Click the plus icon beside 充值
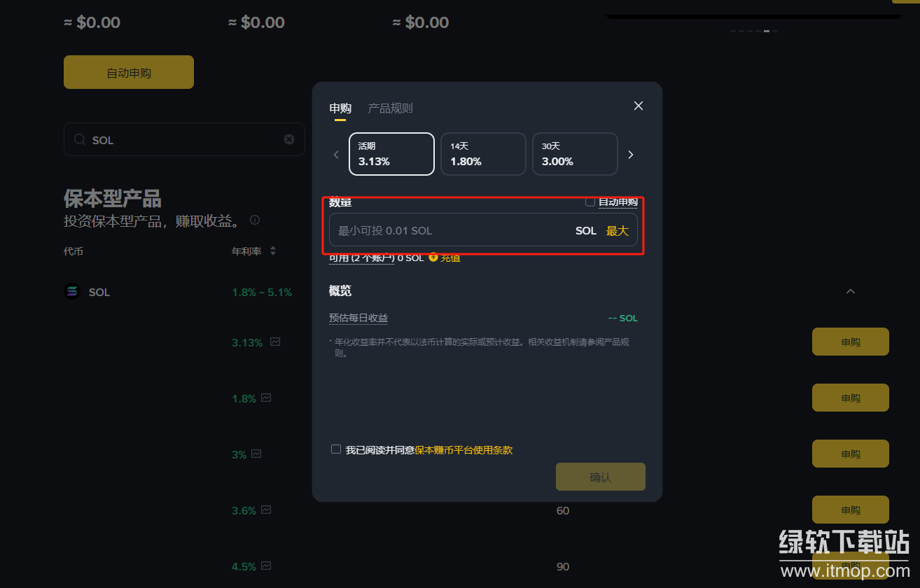The image size is (920, 588). pyautogui.click(x=433, y=257)
